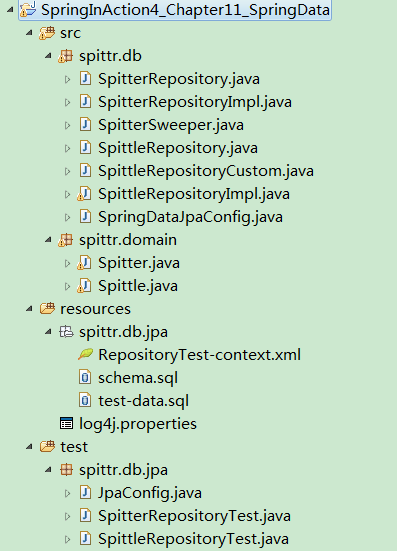397x551 pixels.
Task: Select the Spitter.java file name
Action: pyautogui.click(x=139, y=263)
